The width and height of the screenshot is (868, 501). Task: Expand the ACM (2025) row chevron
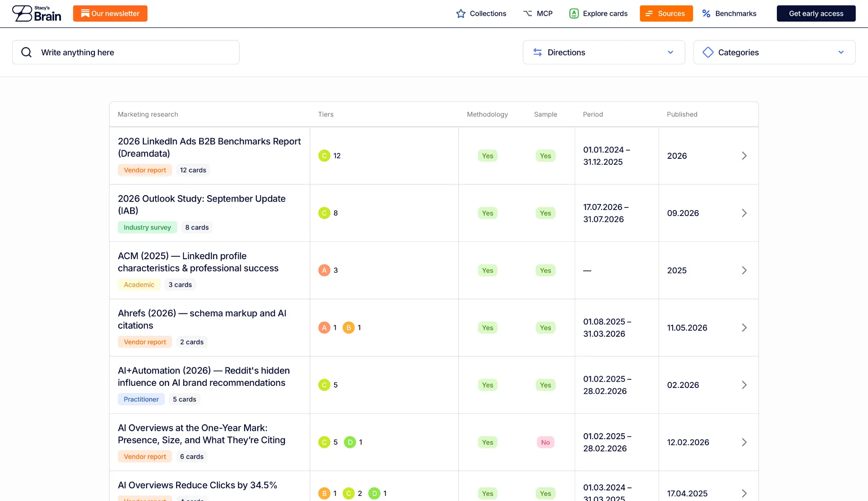744,270
